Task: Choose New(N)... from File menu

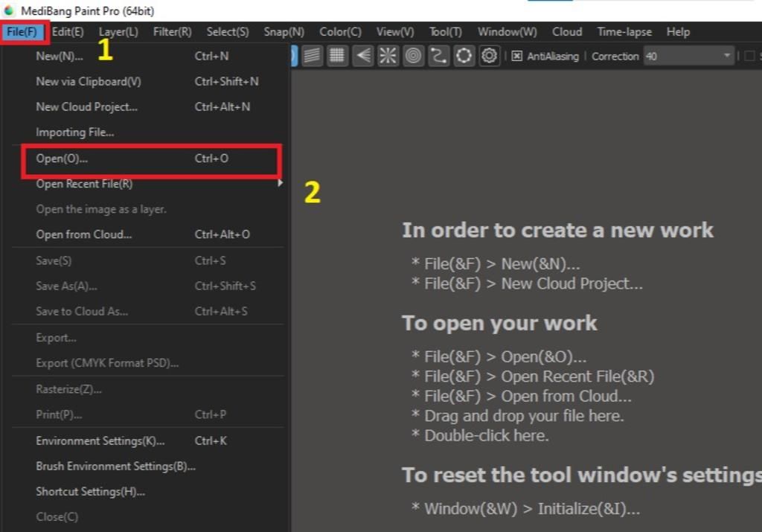Action: pyautogui.click(x=147, y=57)
